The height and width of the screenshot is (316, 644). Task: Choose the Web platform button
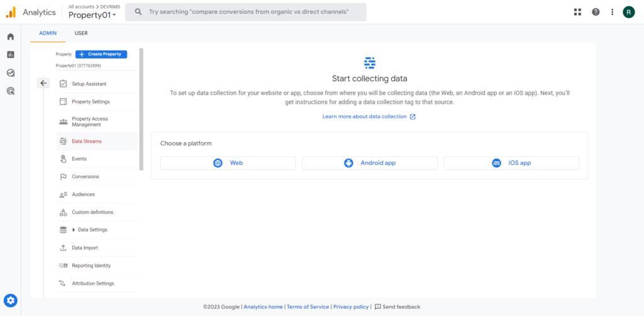click(228, 163)
